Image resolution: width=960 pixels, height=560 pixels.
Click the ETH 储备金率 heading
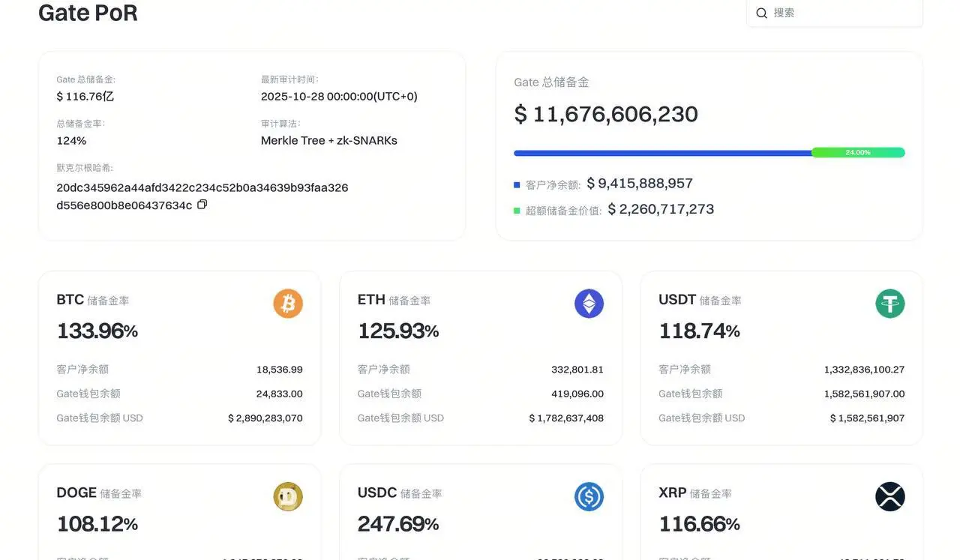coord(394,300)
